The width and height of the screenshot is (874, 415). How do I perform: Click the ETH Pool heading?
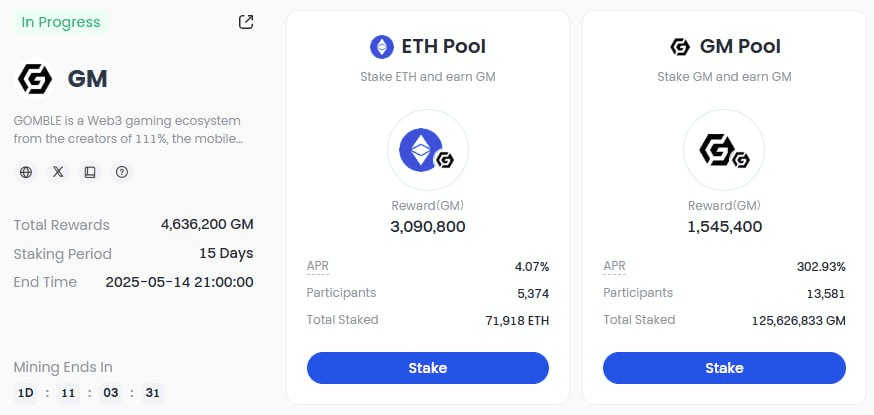pos(444,47)
